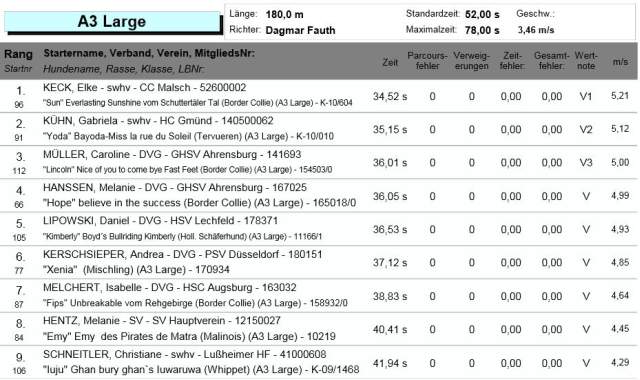Viewport: 640px width, 380px height.
Task: Click the 34,52 s time value
Action: pyautogui.click(x=390, y=96)
